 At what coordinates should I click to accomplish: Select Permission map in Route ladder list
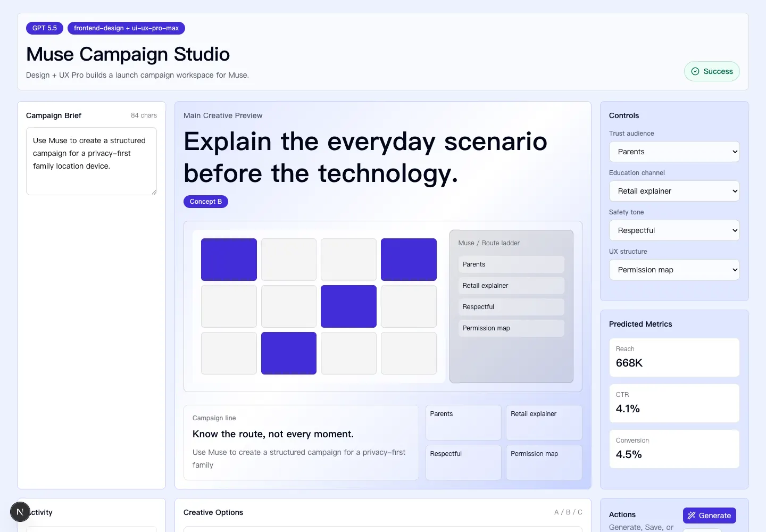[x=511, y=328]
